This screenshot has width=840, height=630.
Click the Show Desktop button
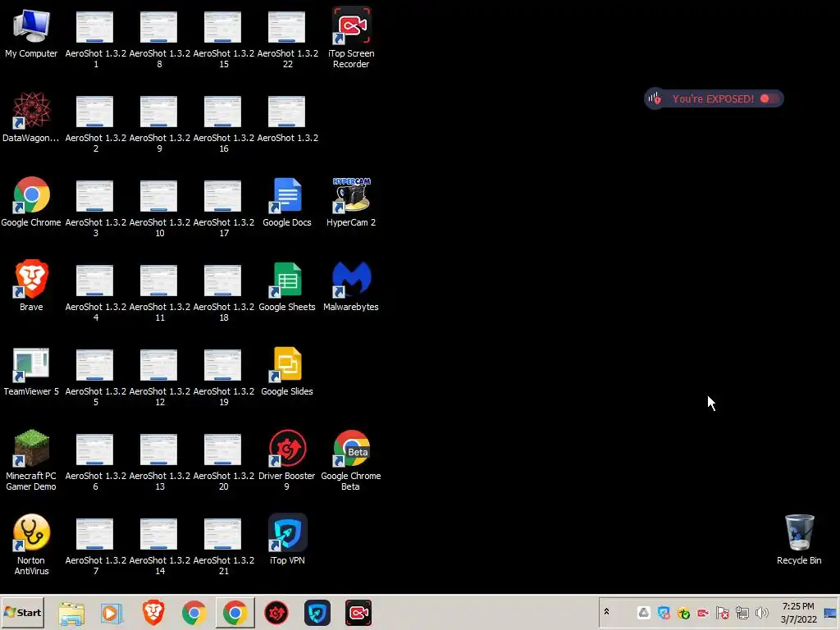pyautogui.click(x=830, y=612)
